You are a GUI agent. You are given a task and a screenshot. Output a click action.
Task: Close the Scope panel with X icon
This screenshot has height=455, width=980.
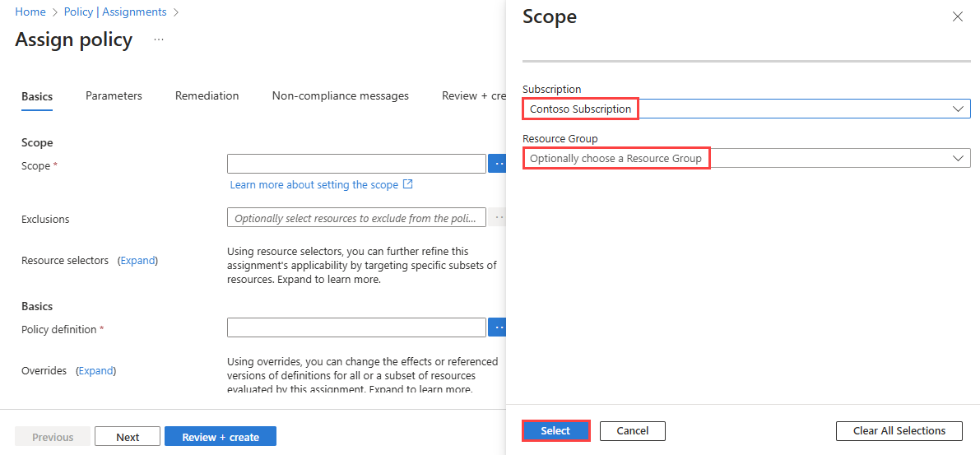pyautogui.click(x=957, y=17)
